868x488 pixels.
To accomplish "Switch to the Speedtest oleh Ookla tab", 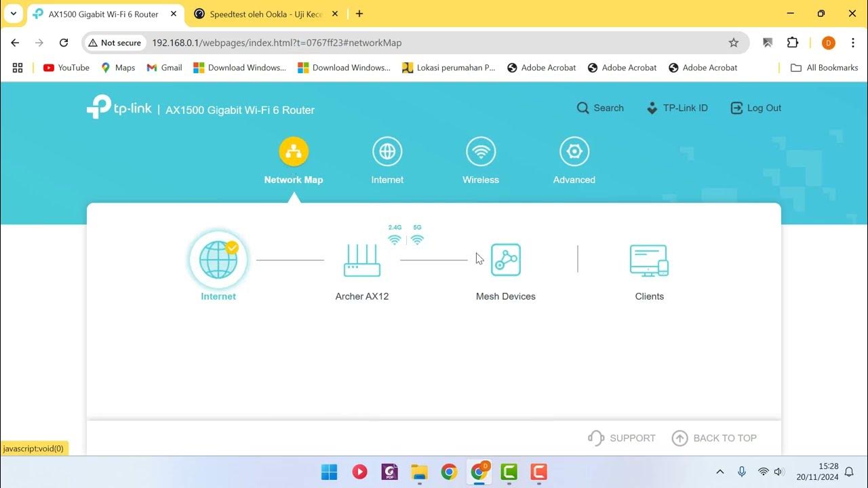I will pyautogui.click(x=264, y=14).
